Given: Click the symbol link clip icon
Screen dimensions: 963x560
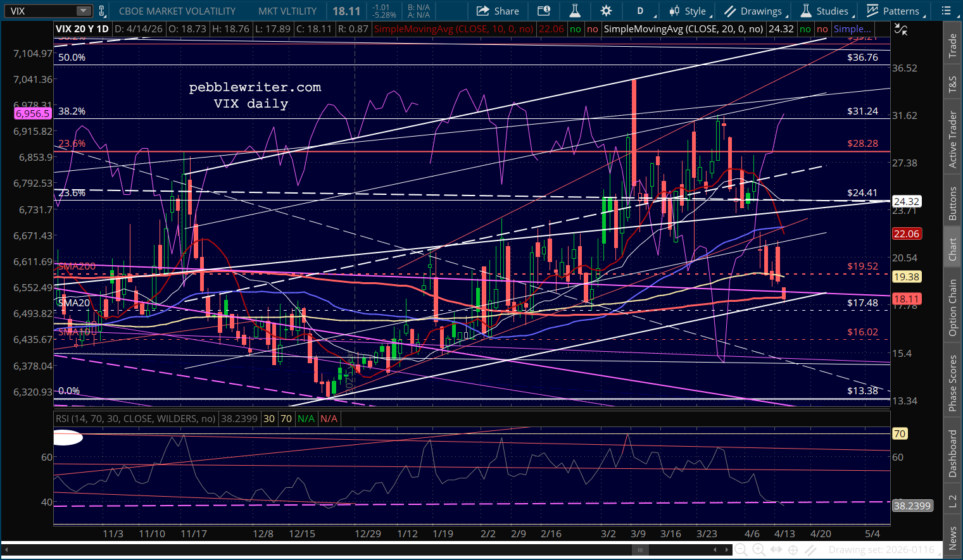Looking at the screenshot, I should coord(102,11).
